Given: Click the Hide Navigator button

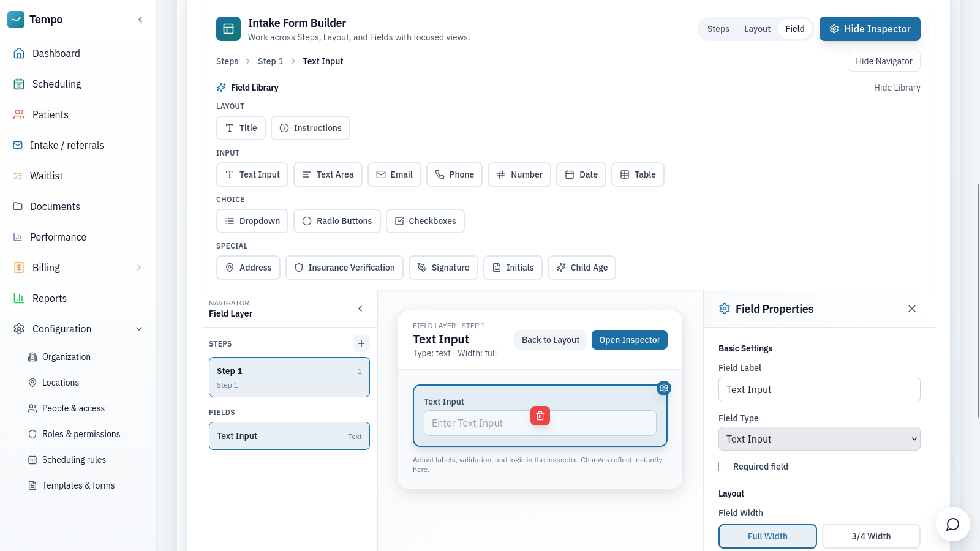Looking at the screenshot, I should point(884,61).
